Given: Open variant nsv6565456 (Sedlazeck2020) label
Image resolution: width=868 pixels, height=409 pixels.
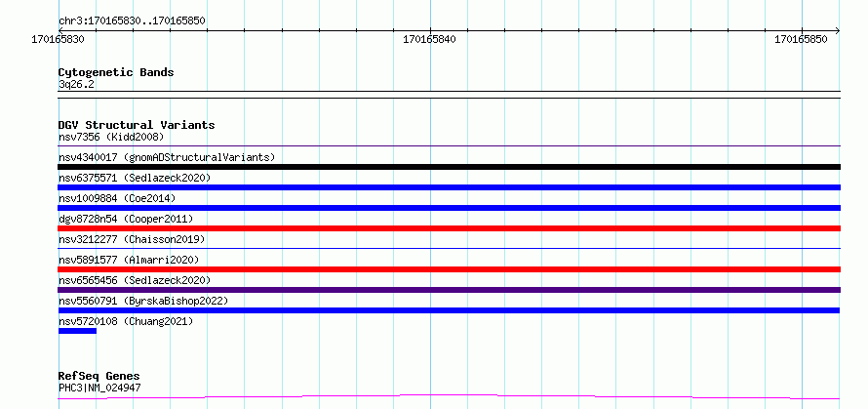Looking at the screenshot, I should pyautogui.click(x=135, y=280).
